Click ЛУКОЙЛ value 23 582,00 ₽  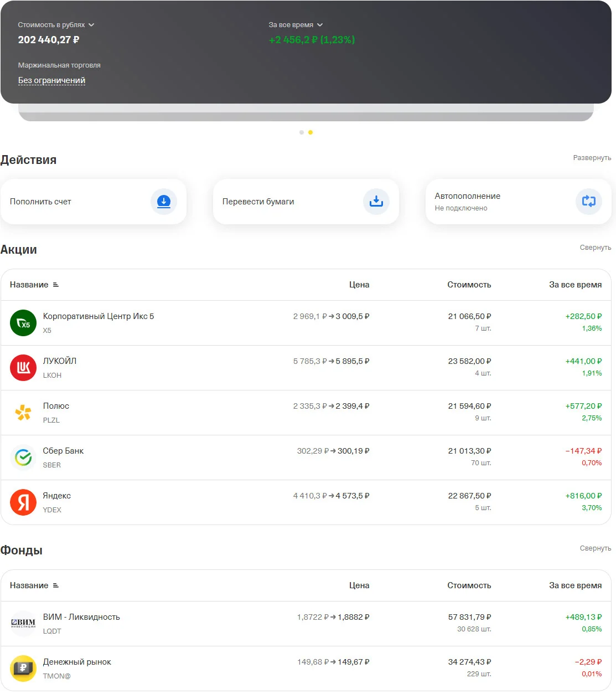pyautogui.click(x=469, y=361)
